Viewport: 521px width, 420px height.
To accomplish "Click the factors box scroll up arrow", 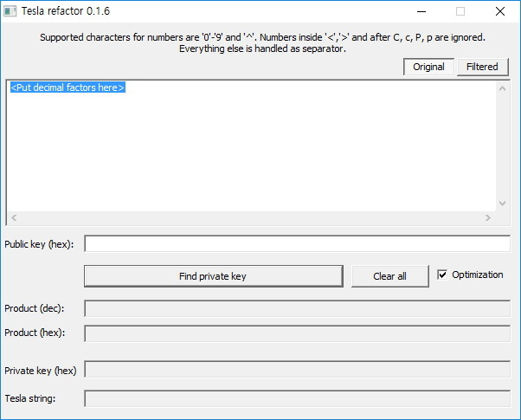I will point(502,88).
